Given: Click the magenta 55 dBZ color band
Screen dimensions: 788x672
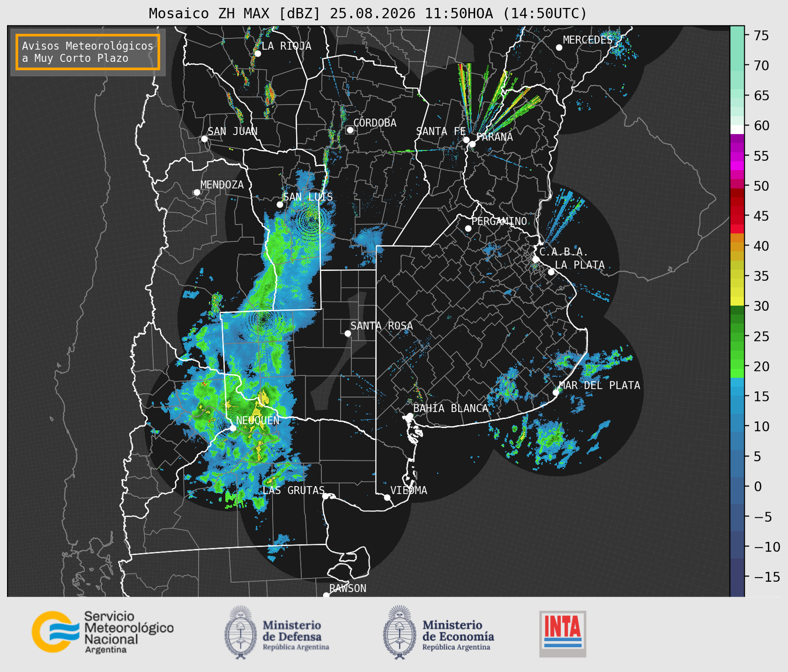Looking at the screenshot, I should click(737, 157).
